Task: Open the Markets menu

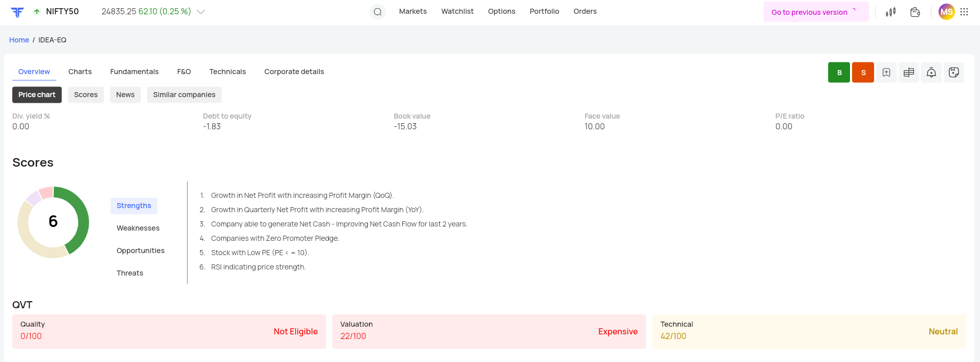Action: point(413,11)
